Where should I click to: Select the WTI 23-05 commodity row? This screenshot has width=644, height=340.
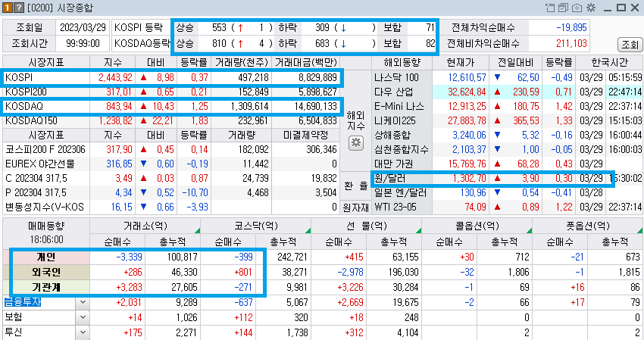(x=508, y=207)
